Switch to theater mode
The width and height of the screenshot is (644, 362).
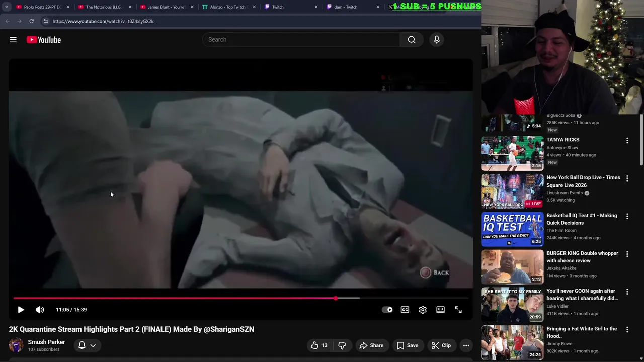[440, 310]
